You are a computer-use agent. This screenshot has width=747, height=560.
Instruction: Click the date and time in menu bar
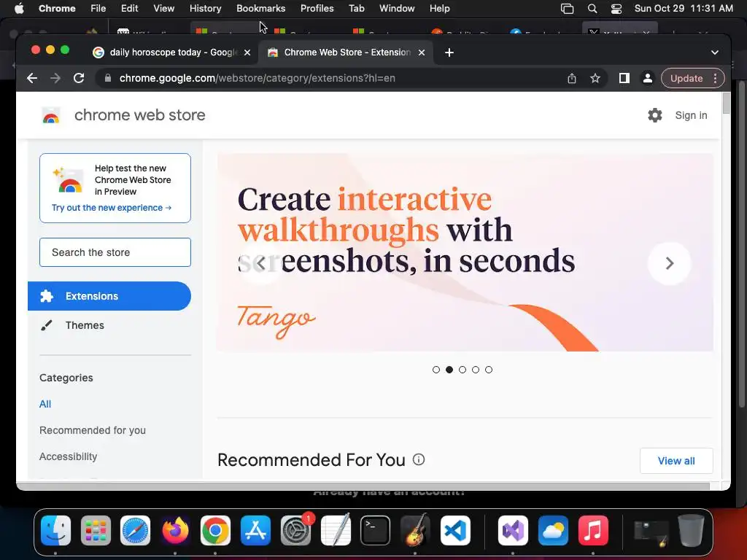click(x=684, y=9)
